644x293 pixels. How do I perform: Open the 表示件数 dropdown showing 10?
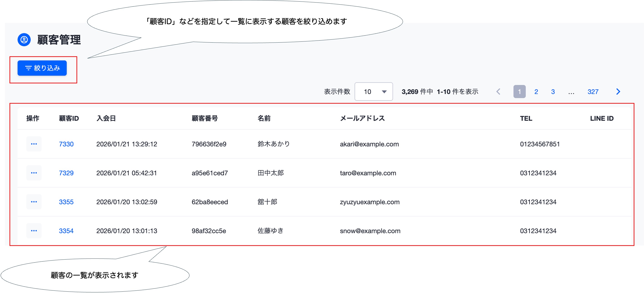click(374, 92)
